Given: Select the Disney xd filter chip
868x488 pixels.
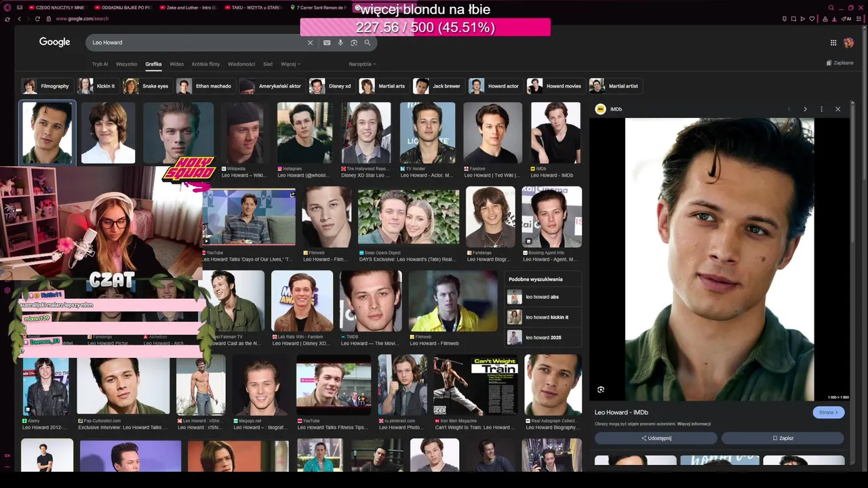Looking at the screenshot, I should coord(331,86).
